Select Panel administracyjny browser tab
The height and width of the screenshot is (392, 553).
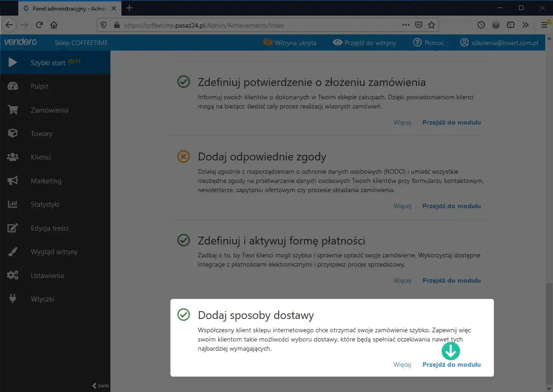[70, 8]
